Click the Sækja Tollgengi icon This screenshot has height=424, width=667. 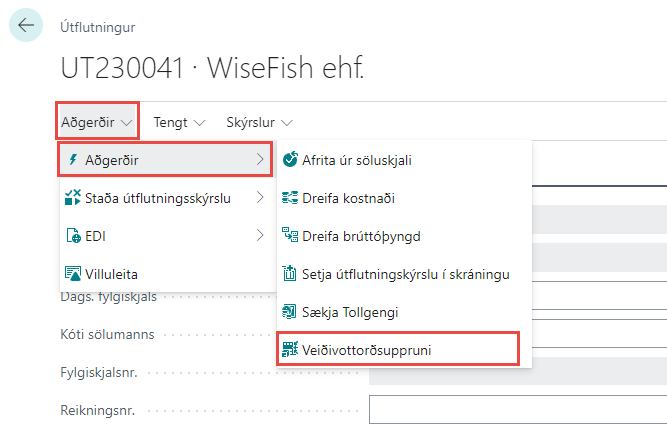tap(290, 312)
